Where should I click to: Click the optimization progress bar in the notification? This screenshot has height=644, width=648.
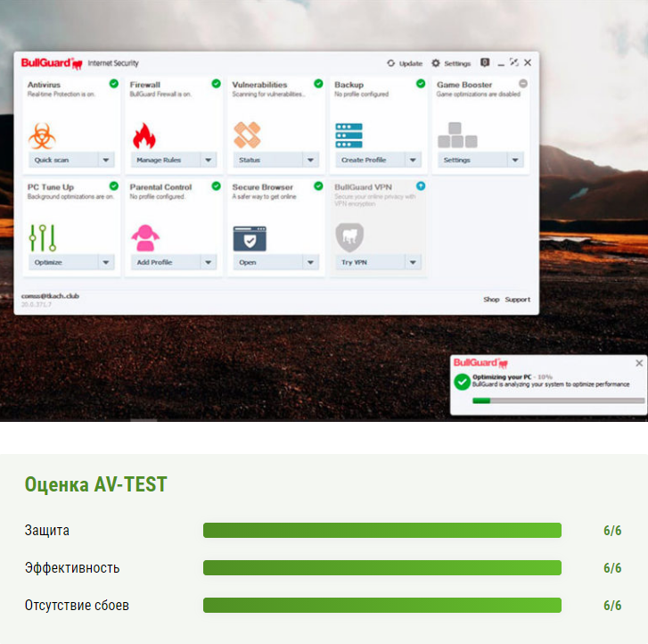pyautogui.click(x=557, y=401)
